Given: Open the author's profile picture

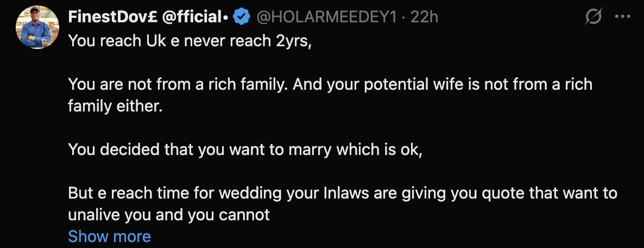Looking at the screenshot, I should coord(37,28).
